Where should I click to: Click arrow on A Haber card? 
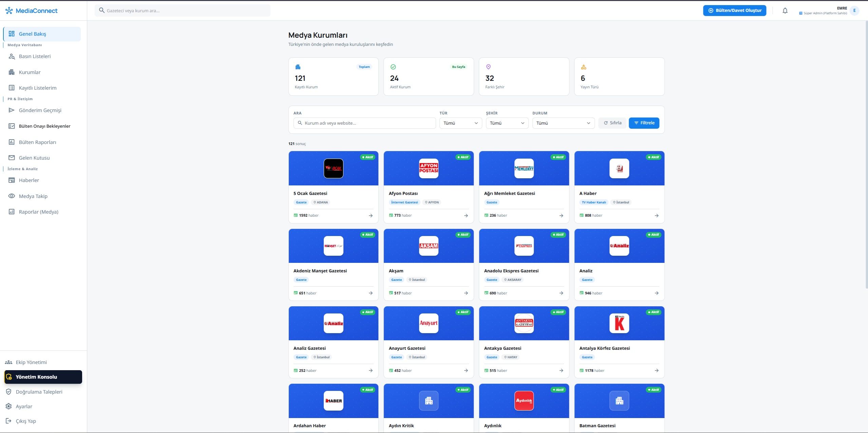click(x=656, y=215)
